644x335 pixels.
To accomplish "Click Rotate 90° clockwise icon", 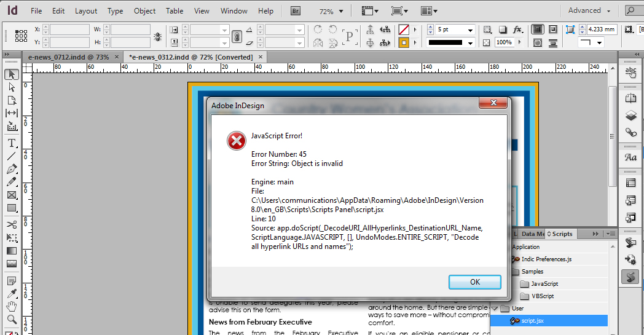I will (x=318, y=29).
